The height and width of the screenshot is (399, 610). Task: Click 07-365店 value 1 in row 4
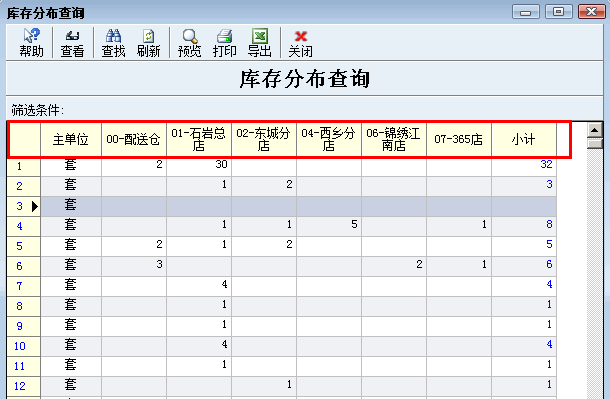484,224
